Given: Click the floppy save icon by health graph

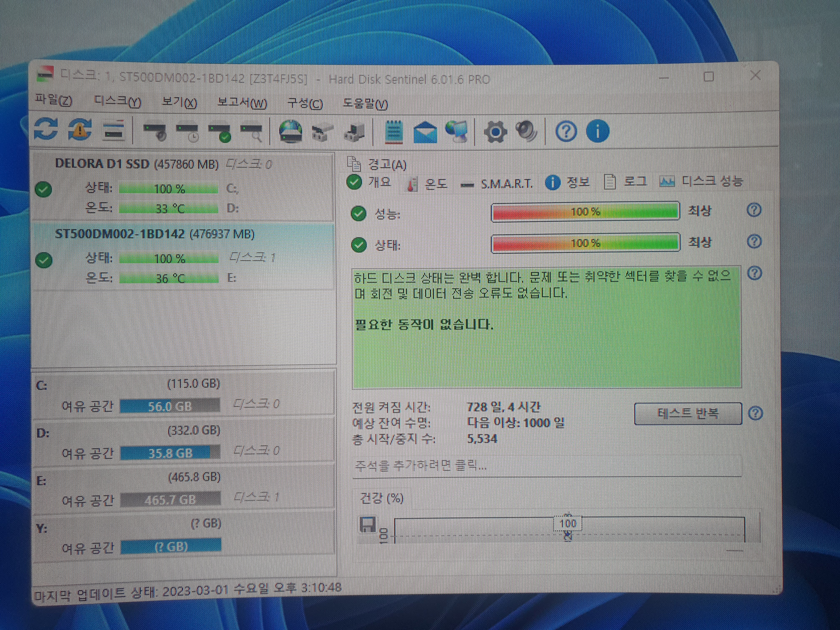Looking at the screenshot, I should tap(367, 525).
